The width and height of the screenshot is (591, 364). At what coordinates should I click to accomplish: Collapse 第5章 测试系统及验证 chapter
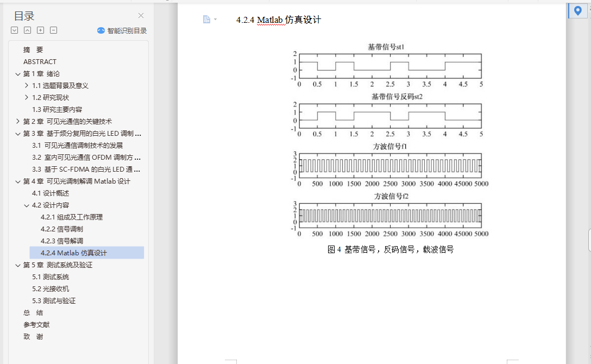[x=18, y=265]
